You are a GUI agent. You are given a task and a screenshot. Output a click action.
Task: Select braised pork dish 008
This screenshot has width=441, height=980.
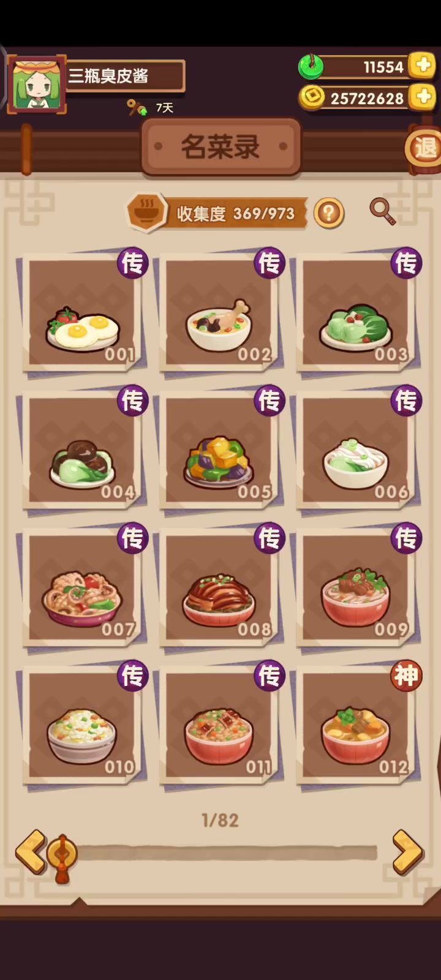pos(220,588)
